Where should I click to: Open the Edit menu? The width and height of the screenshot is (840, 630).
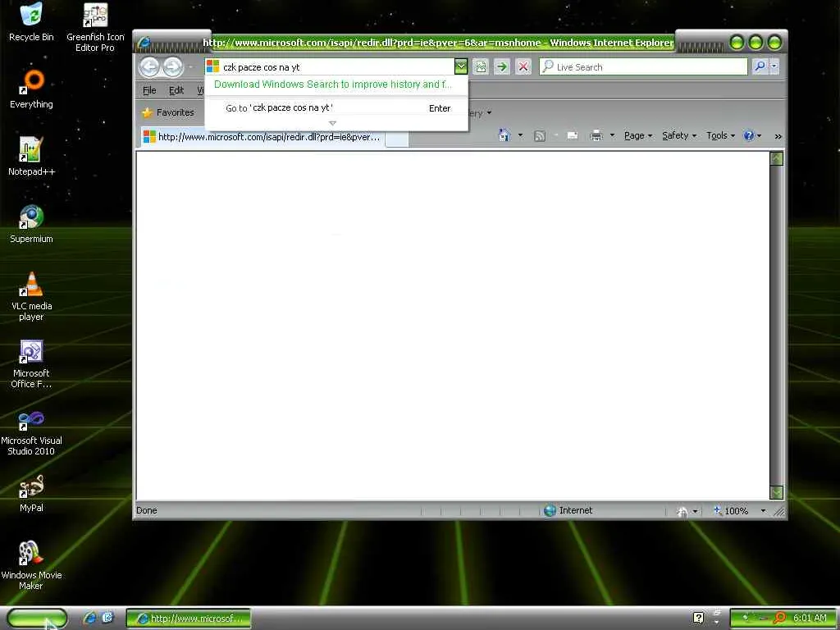pos(176,90)
